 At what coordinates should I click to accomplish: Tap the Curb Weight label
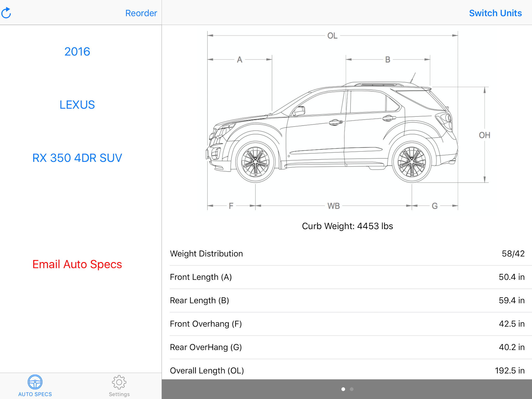[347, 226]
